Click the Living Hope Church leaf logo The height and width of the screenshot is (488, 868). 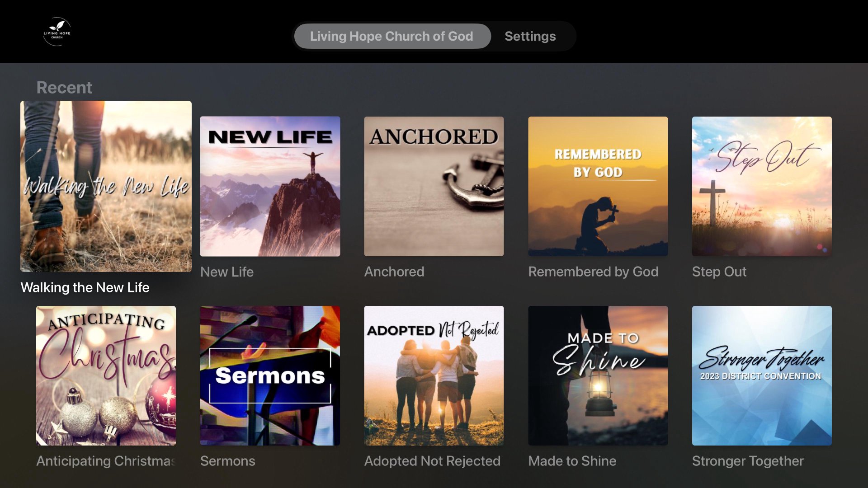(x=57, y=32)
